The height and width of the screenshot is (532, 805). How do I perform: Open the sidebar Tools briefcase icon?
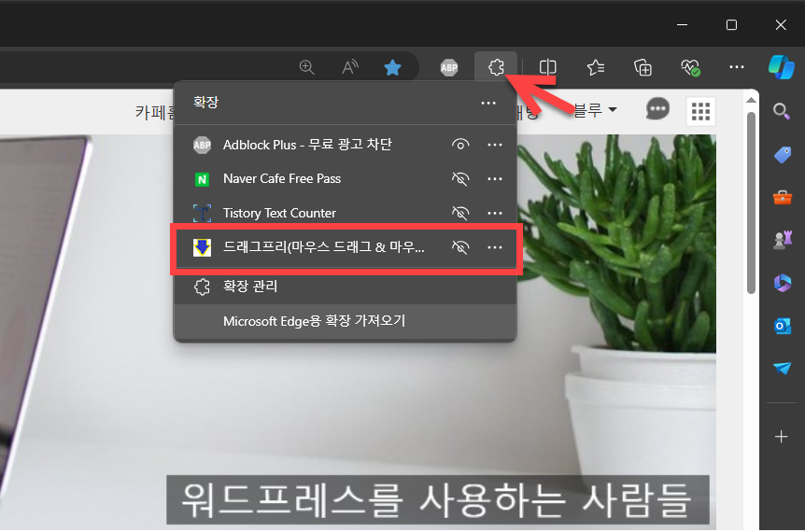(x=782, y=197)
